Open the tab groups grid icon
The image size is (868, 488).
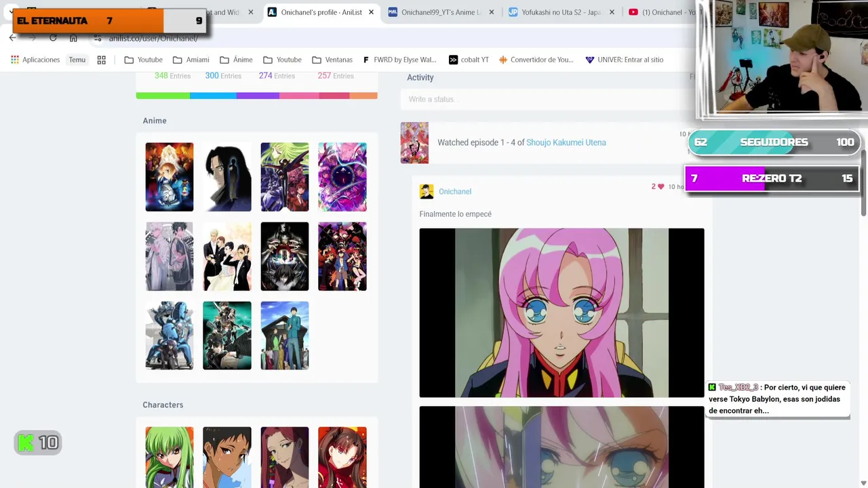[x=101, y=60]
